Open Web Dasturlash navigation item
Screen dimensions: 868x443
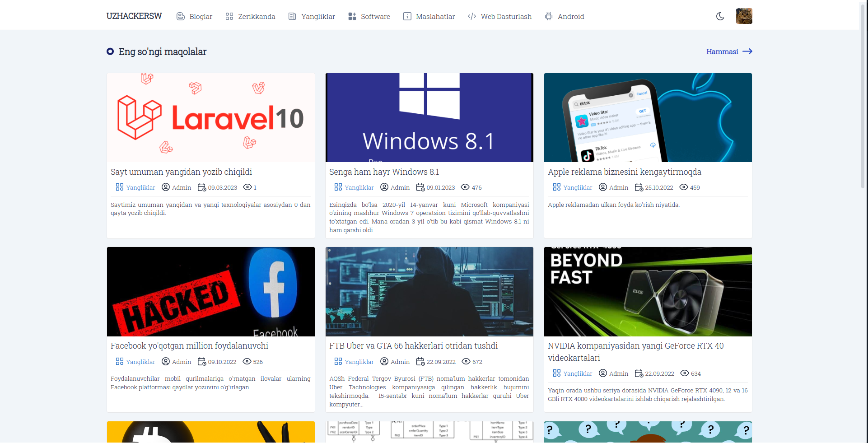pyautogui.click(x=500, y=16)
